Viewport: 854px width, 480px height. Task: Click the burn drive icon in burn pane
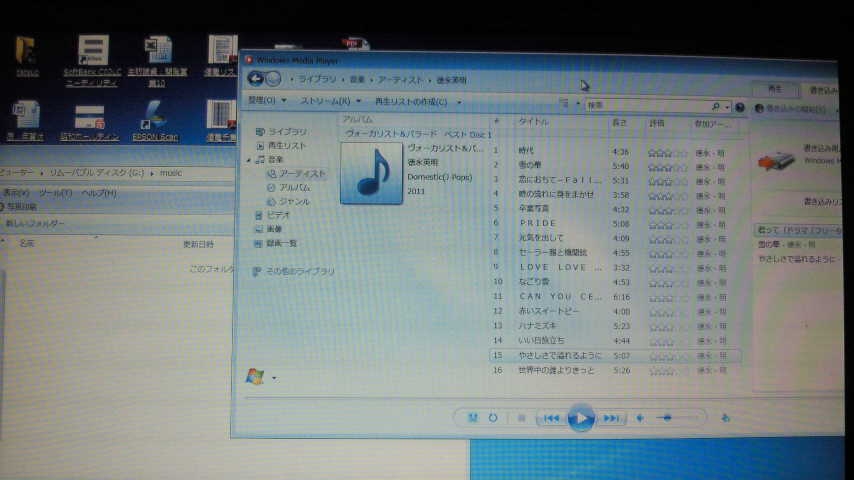click(x=776, y=160)
